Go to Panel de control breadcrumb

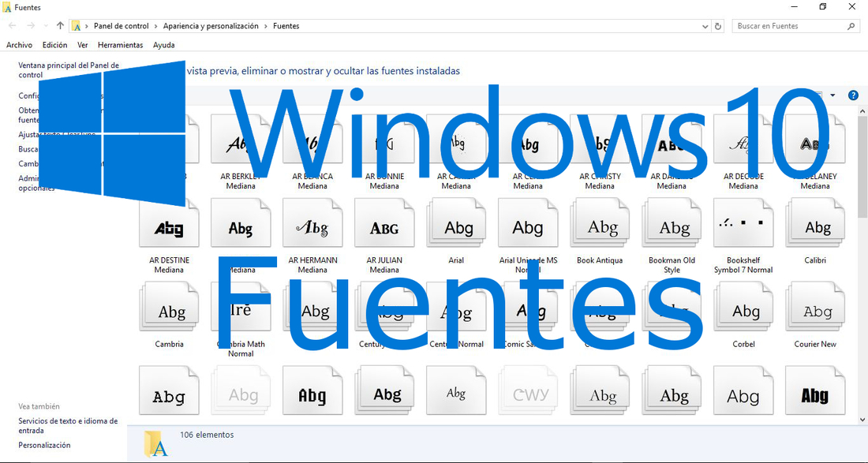pyautogui.click(x=122, y=26)
